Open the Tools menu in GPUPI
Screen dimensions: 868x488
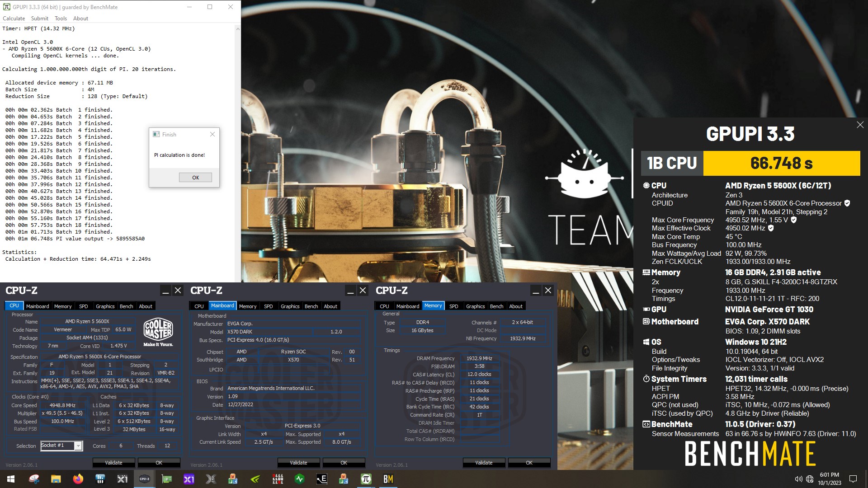coord(61,19)
